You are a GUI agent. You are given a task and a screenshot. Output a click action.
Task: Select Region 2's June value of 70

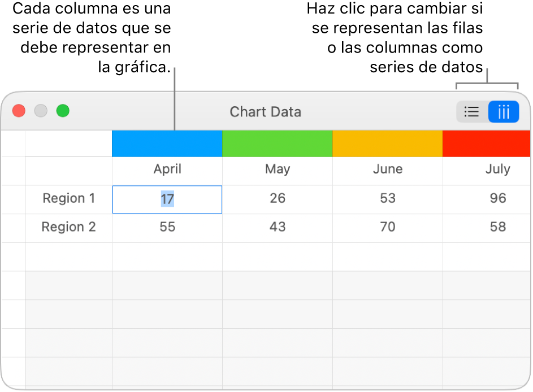click(387, 227)
